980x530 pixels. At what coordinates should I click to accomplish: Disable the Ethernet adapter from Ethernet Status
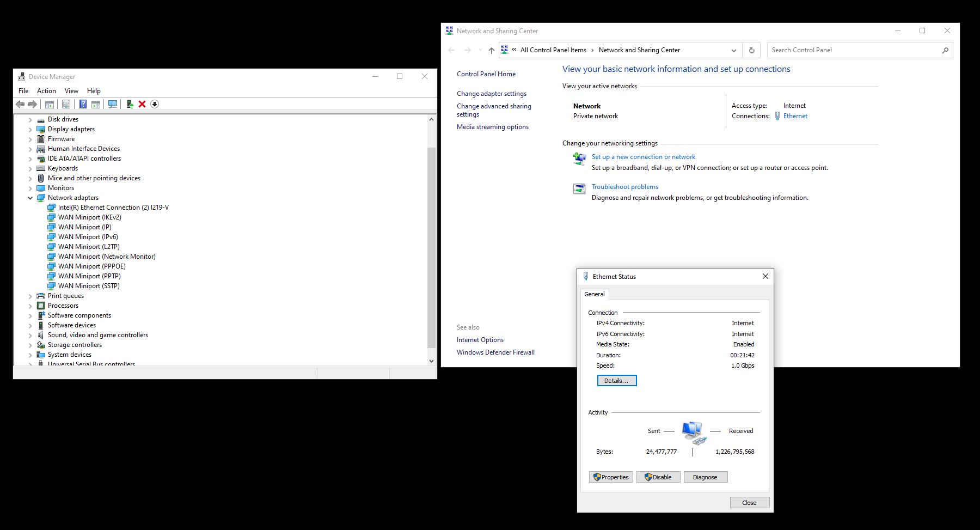tap(658, 477)
